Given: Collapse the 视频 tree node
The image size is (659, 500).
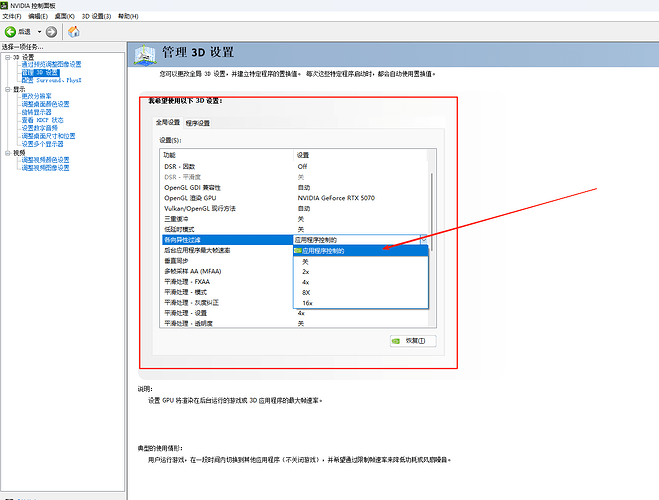Looking at the screenshot, I should coord(8,153).
